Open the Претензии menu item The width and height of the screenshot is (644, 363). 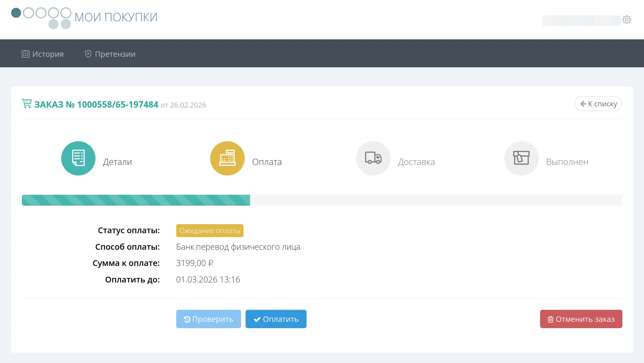click(x=115, y=54)
